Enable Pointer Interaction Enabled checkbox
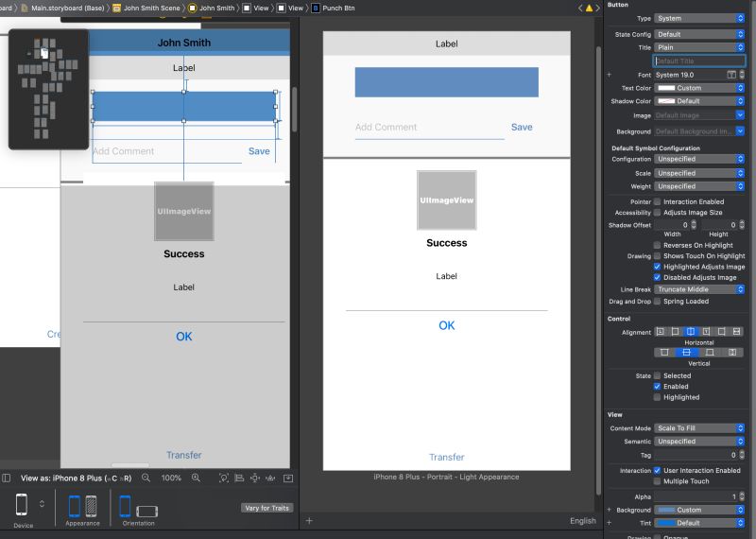Viewport: 756px width, 539px height. (x=657, y=201)
